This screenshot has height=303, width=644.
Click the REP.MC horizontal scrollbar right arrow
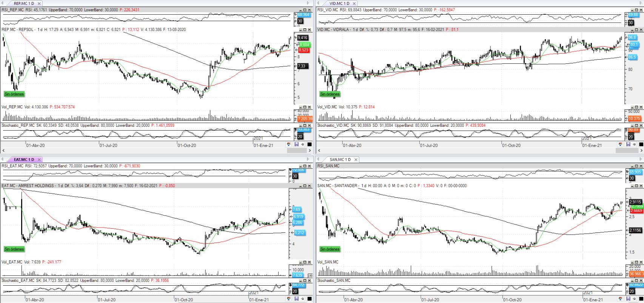310,151
